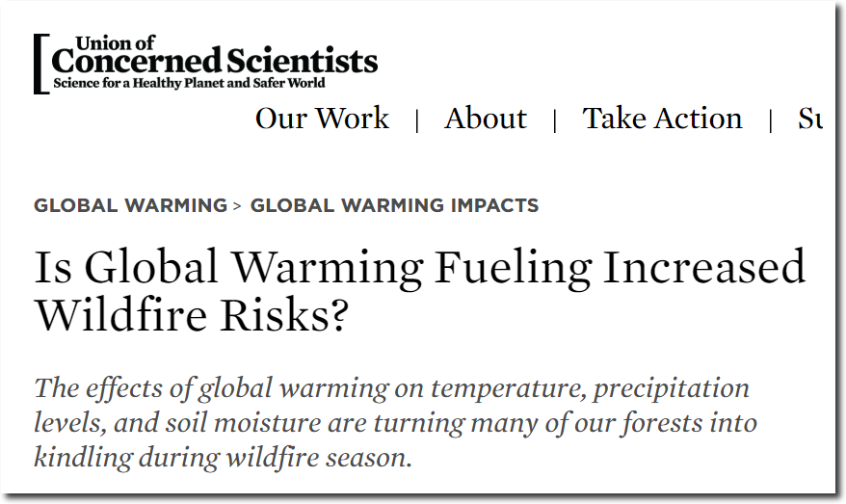Click the 'levels, and soil moisture' summary line
This screenshot has height=504, width=846.
click(x=395, y=422)
